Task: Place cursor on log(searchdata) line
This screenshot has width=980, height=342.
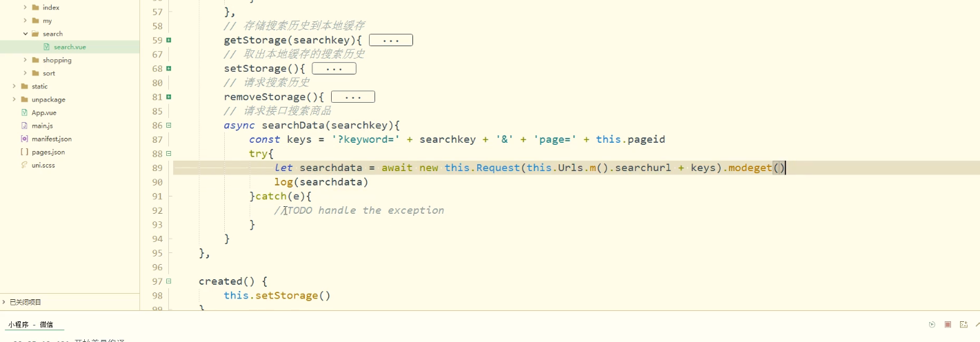Action: point(321,182)
